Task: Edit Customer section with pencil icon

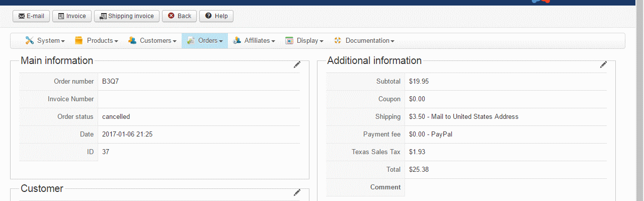Action: click(297, 192)
